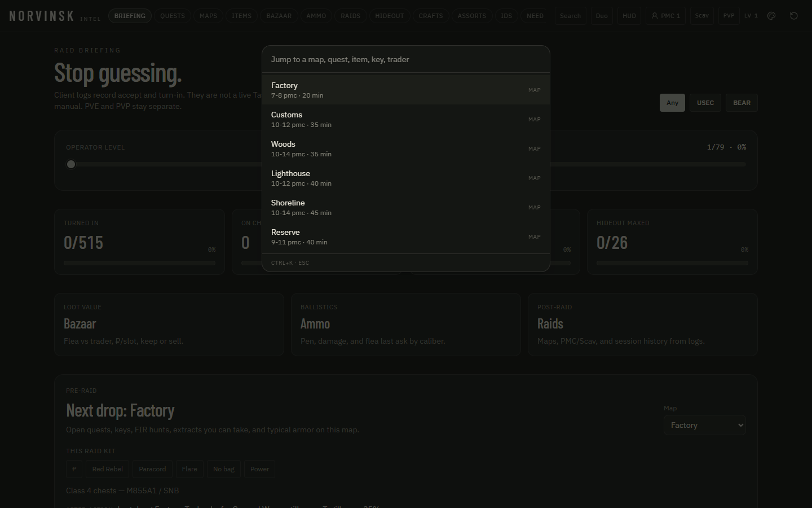The height and width of the screenshot is (508, 812).
Task: Click the HUD button
Action: point(629,16)
